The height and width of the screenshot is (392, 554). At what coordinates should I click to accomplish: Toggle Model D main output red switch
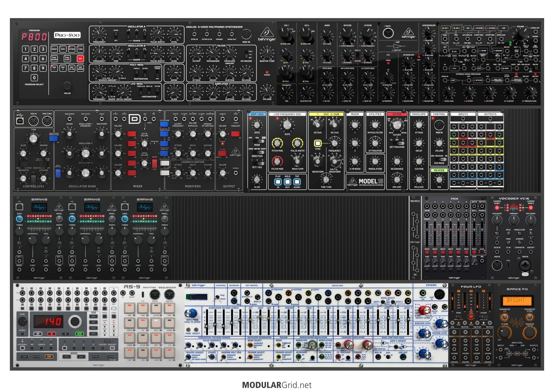click(236, 134)
